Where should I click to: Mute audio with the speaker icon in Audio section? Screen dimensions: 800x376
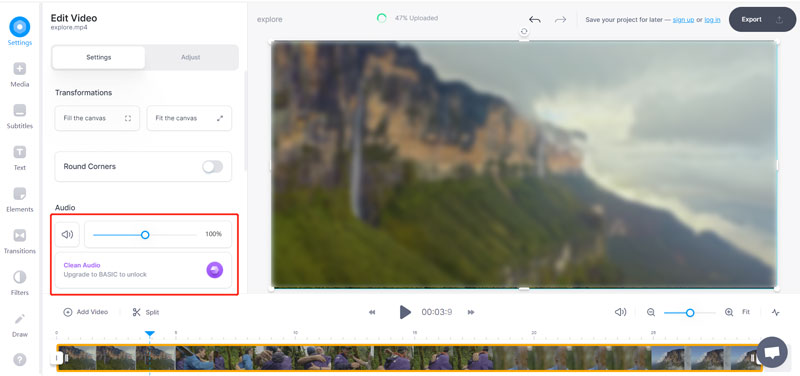click(67, 234)
